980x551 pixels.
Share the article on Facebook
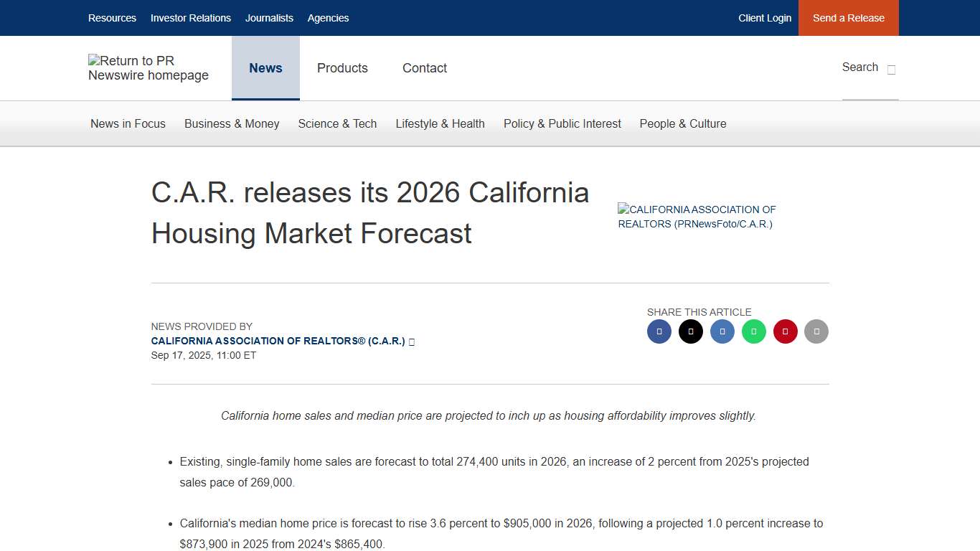click(x=659, y=331)
